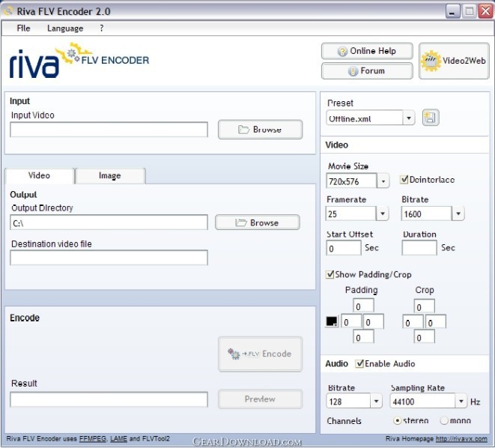Click the right Padding value field

[374, 321]
